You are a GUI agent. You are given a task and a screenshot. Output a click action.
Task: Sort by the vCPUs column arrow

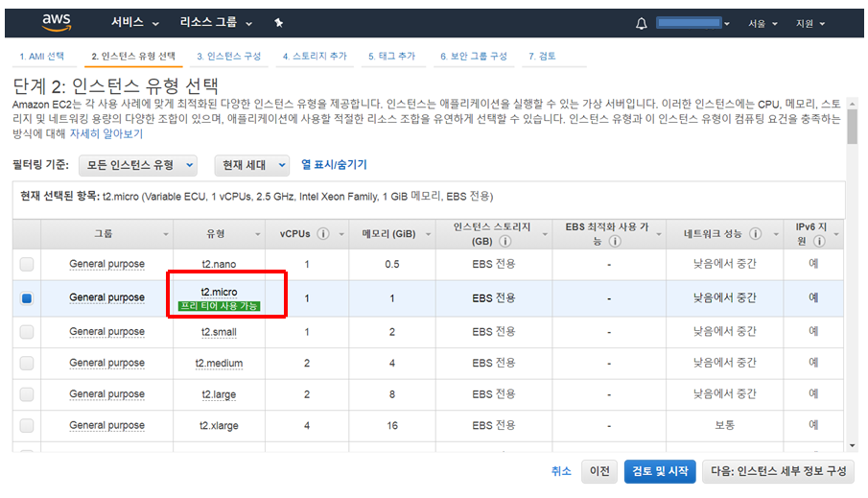tap(341, 234)
